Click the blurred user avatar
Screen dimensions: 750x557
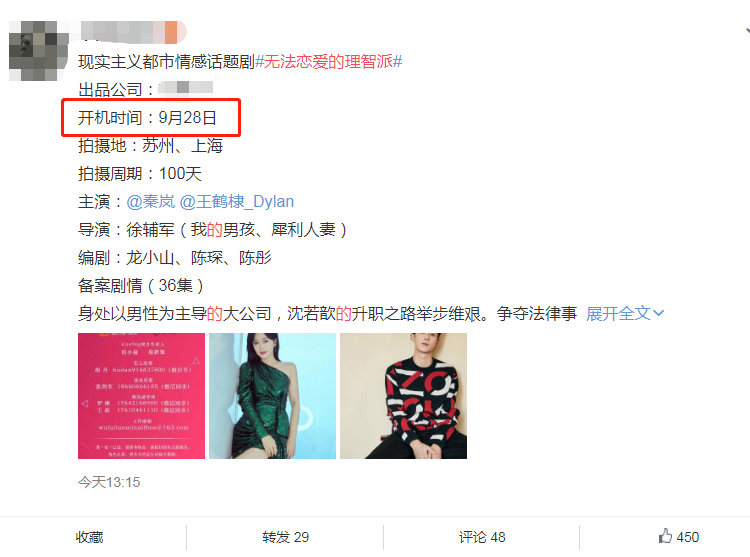pyautogui.click(x=38, y=51)
